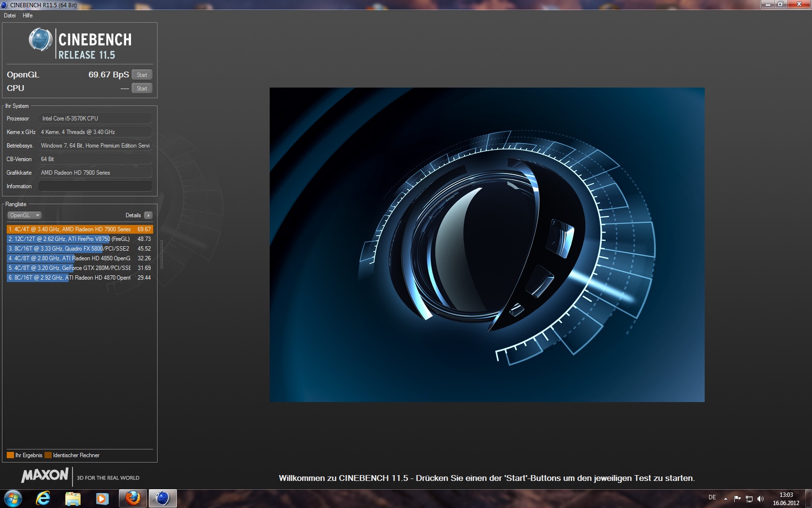Image resolution: width=812 pixels, height=508 pixels.
Task: Open the Datei menu
Action: point(10,15)
